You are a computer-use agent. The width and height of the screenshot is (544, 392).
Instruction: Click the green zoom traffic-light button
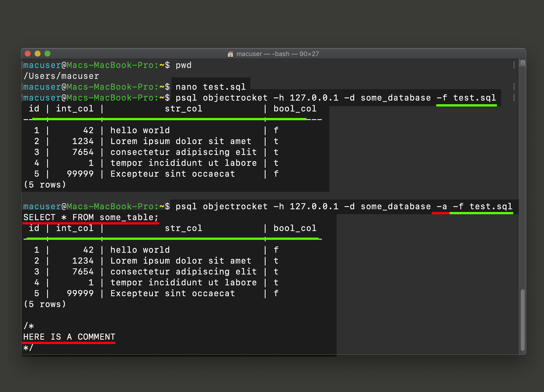click(47, 54)
